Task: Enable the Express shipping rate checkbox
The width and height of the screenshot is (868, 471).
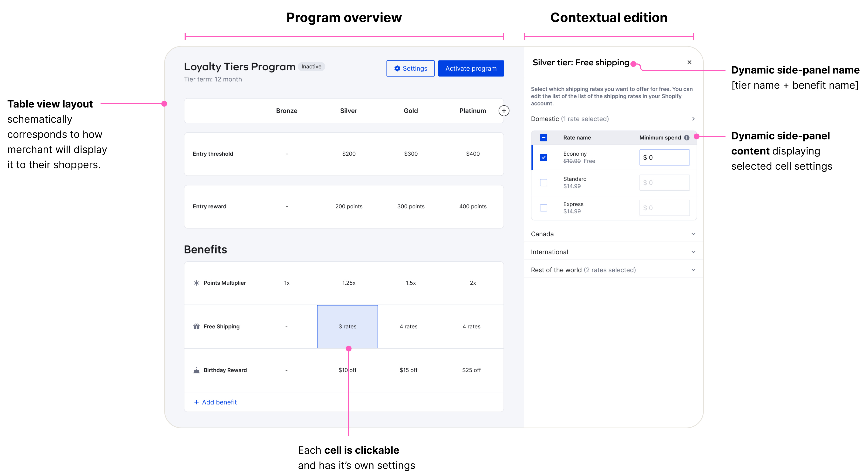Action: 543,208
